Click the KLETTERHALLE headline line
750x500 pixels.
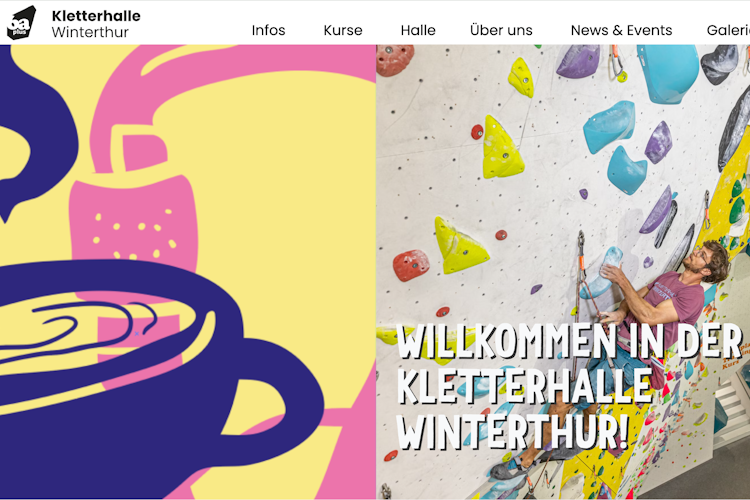tap(525, 387)
